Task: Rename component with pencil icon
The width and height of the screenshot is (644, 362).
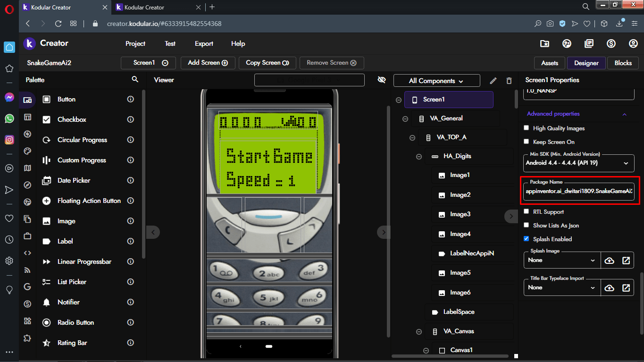Action: pos(493,81)
